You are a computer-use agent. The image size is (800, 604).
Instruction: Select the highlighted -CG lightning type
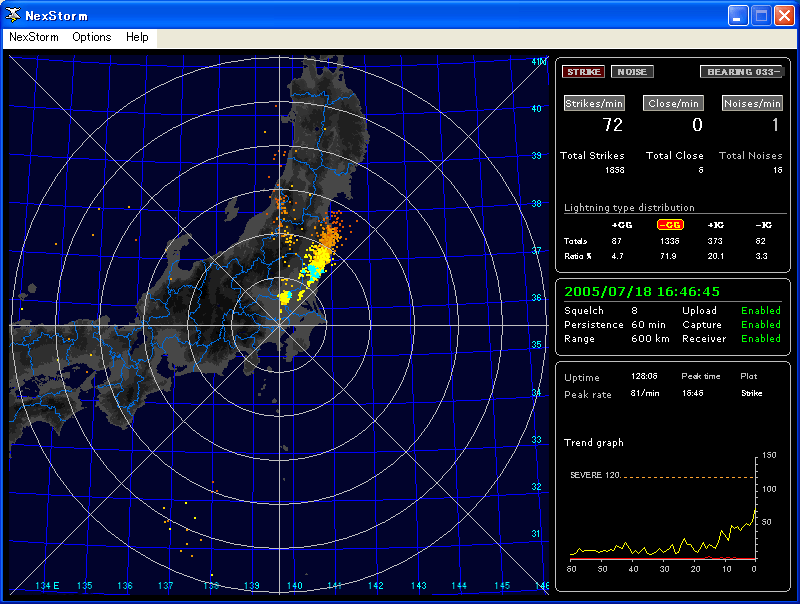[x=670, y=225]
